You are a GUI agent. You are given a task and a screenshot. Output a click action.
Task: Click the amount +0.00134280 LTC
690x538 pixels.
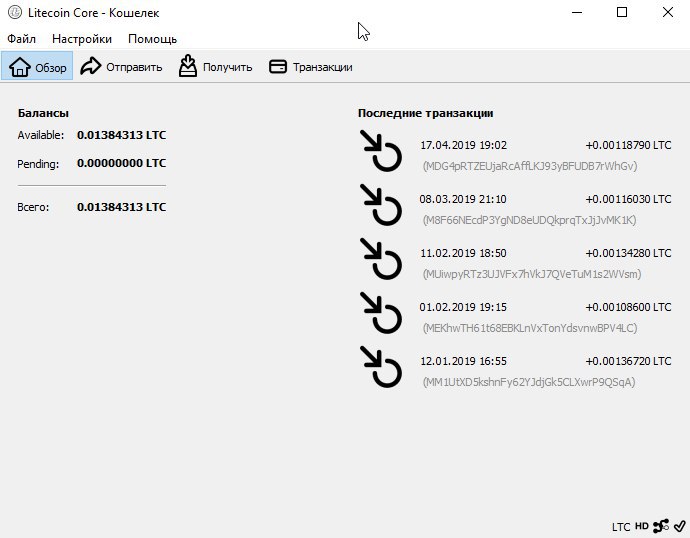(x=628, y=253)
